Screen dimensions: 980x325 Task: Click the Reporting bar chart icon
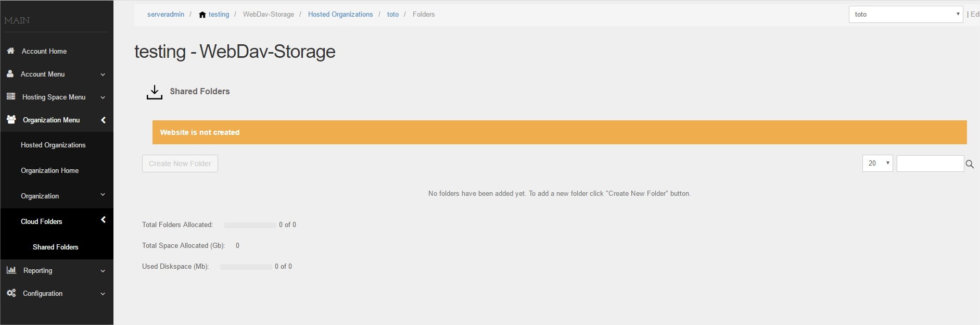coord(11,270)
